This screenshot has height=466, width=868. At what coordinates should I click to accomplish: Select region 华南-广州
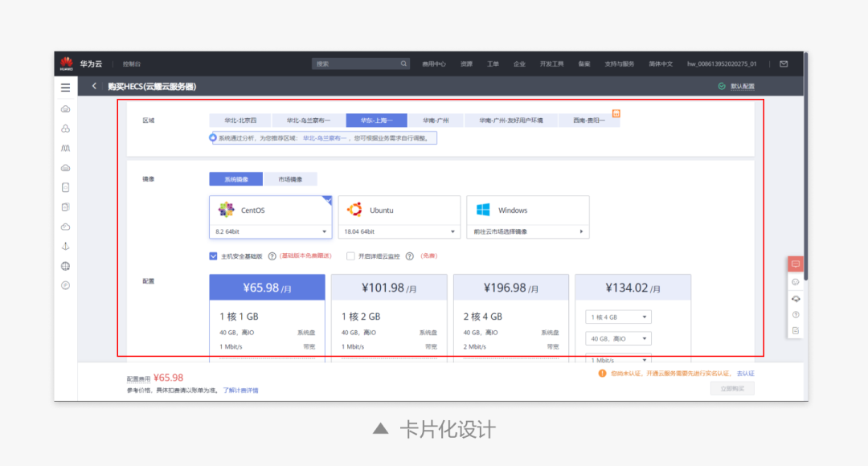(436, 120)
